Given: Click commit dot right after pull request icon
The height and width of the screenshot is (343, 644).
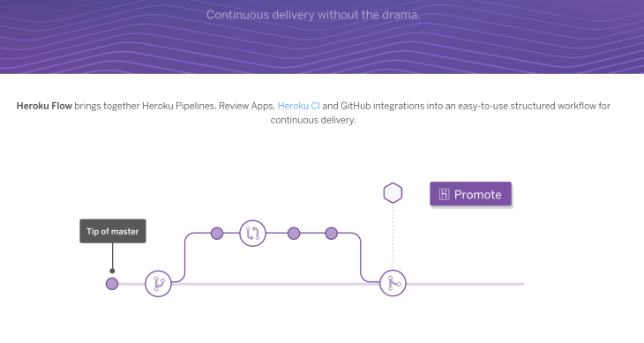Looking at the screenshot, I should [x=294, y=234].
